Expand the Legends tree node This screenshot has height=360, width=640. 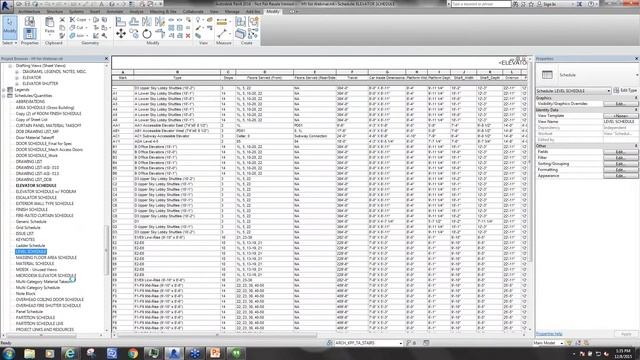tap(4, 89)
